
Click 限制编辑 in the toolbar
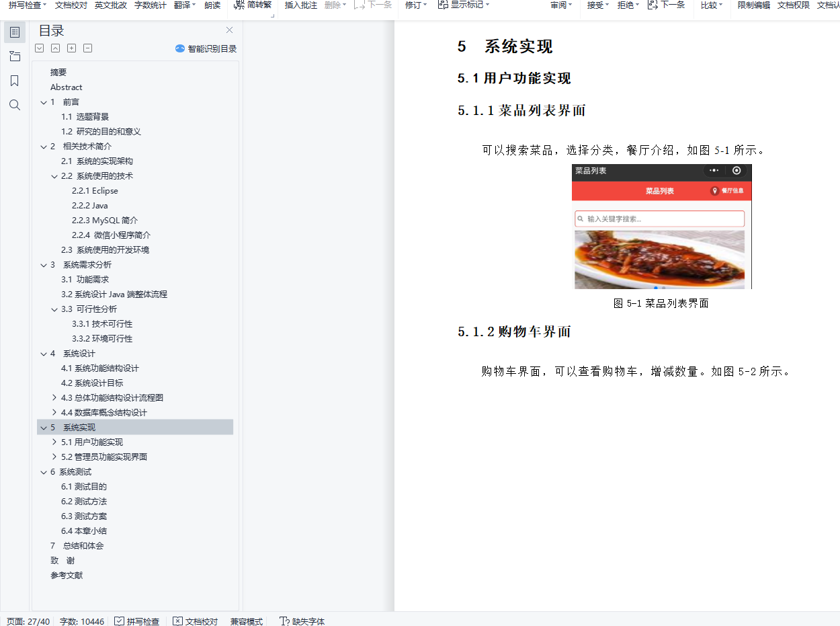click(754, 5)
